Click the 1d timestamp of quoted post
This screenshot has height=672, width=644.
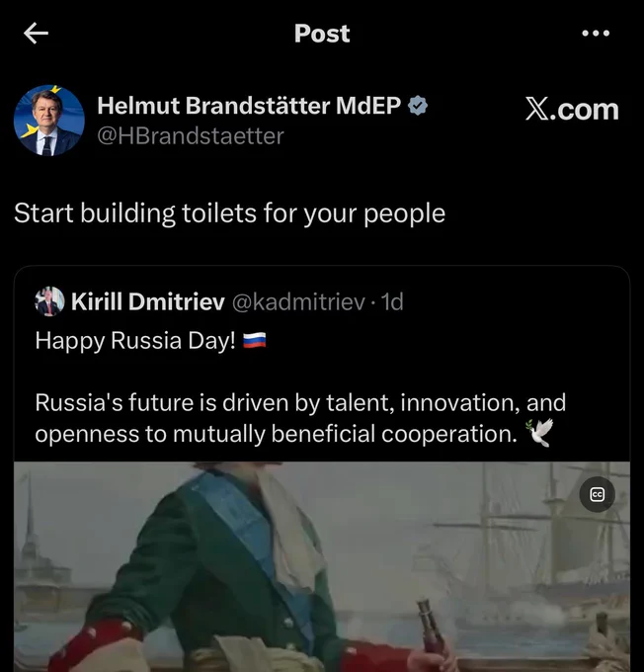click(392, 301)
